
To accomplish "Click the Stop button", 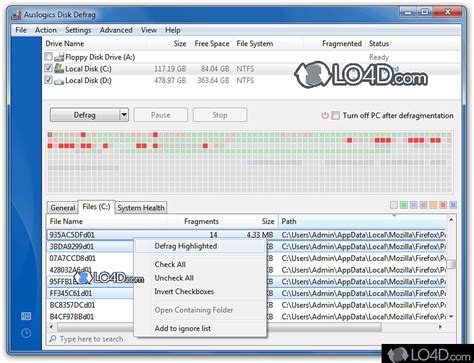I will 220,115.
